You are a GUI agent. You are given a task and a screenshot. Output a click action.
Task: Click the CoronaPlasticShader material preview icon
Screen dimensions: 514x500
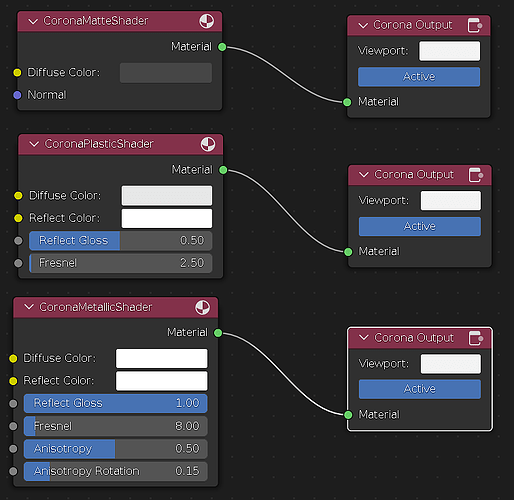pos(208,144)
